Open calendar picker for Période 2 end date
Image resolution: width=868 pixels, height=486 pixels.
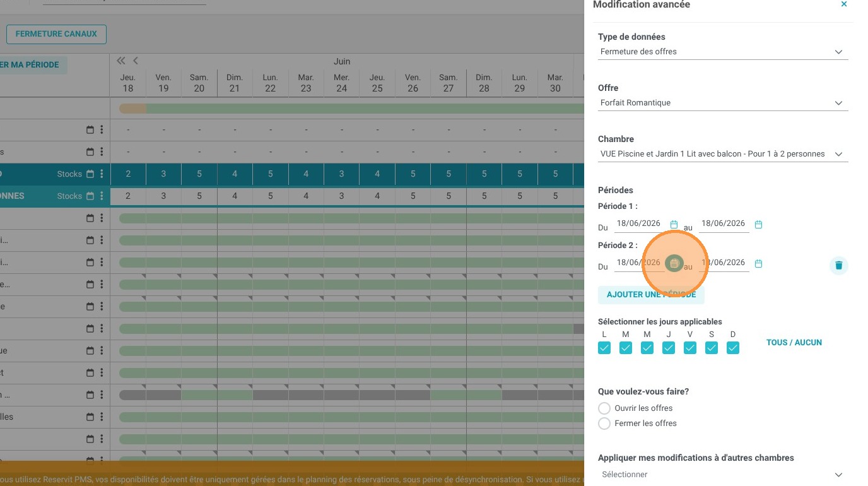pos(758,264)
